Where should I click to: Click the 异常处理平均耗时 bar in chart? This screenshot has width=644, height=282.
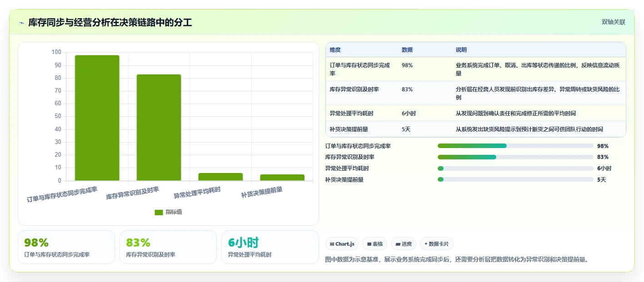[220, 177]
